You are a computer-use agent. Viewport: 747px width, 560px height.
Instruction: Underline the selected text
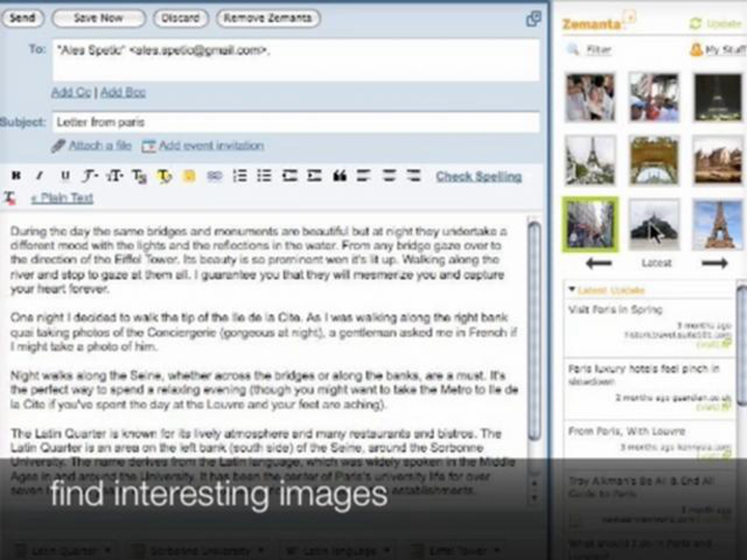[x=65, y=175]
